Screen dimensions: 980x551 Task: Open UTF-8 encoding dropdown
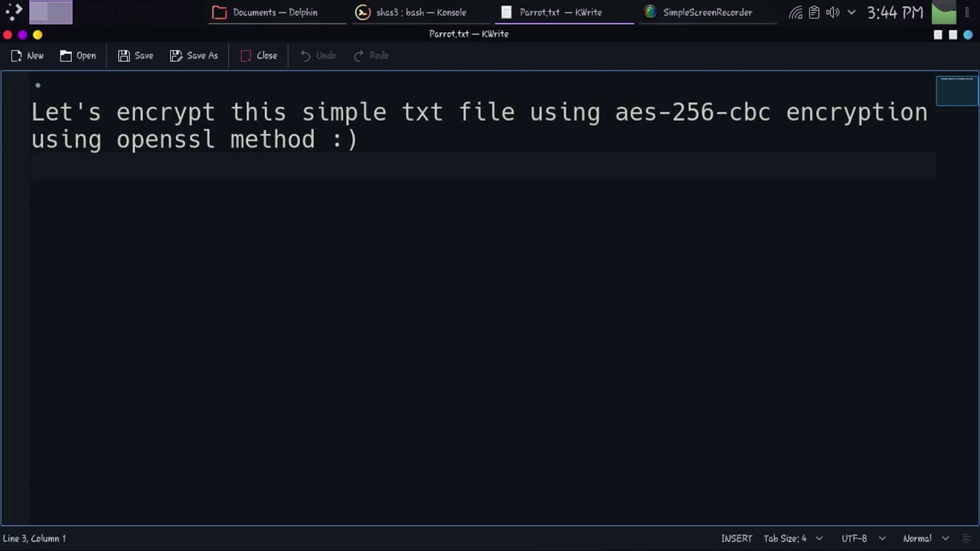point(863,539)
